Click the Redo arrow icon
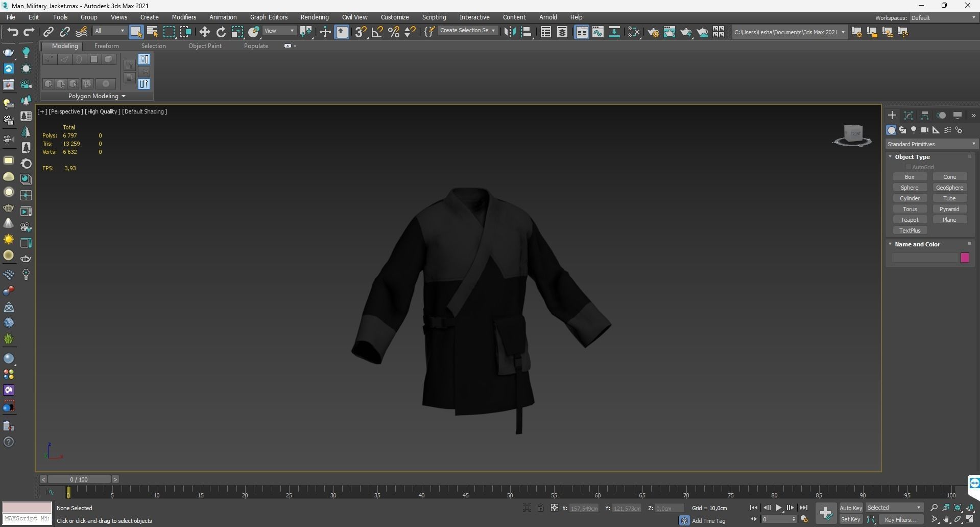 coord(29,32)
